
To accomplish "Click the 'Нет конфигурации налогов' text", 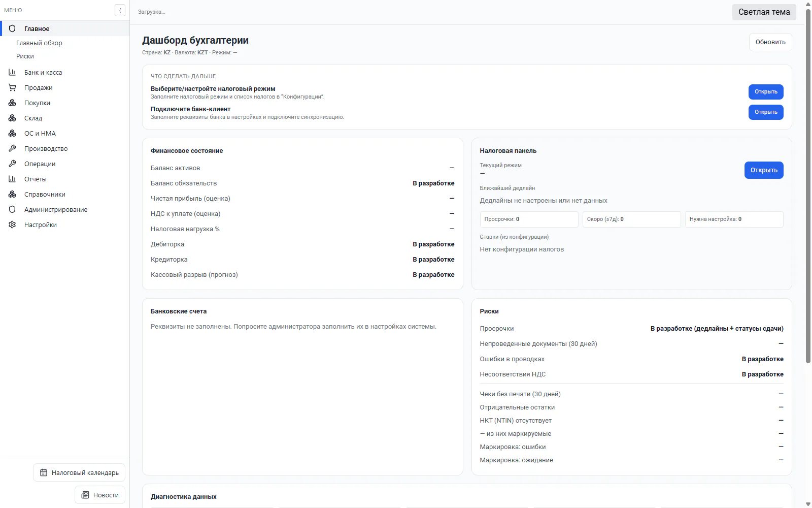I will coord(522,249).
